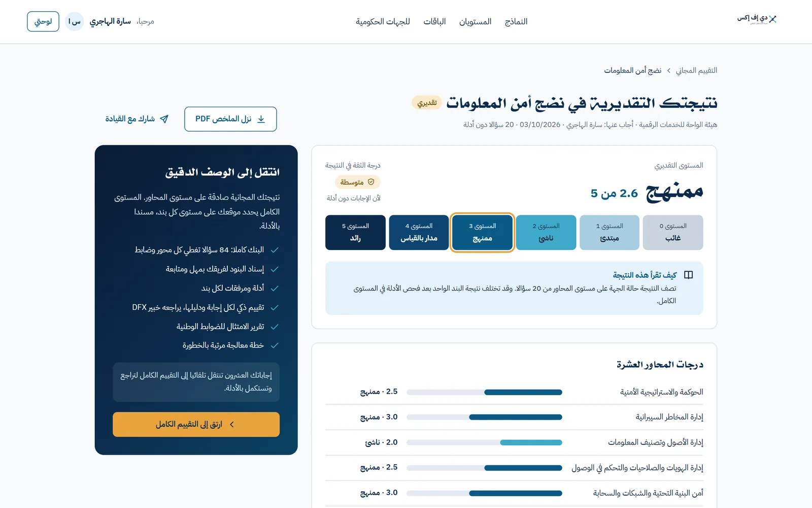812x508 pixels.
Task: Click the overall score "2.6 من 5"
Action: [x=614, y=193]
